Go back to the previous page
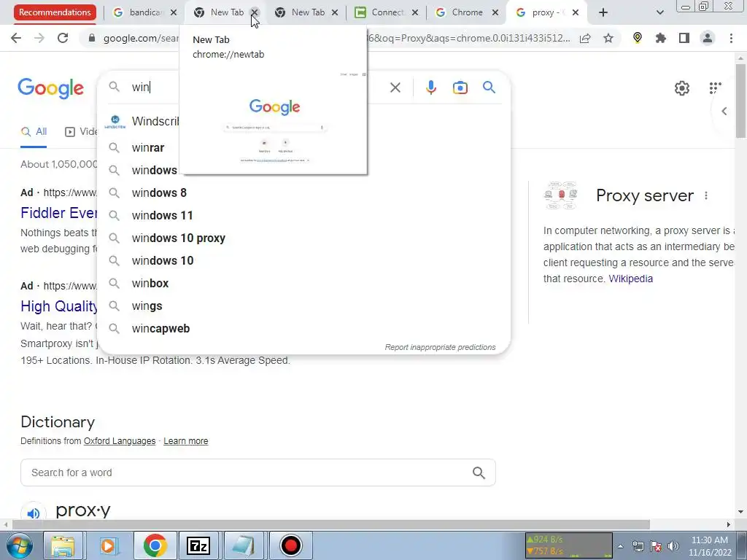Image resolution: width=747 pixels, height=560 pixels. [16, 38]
